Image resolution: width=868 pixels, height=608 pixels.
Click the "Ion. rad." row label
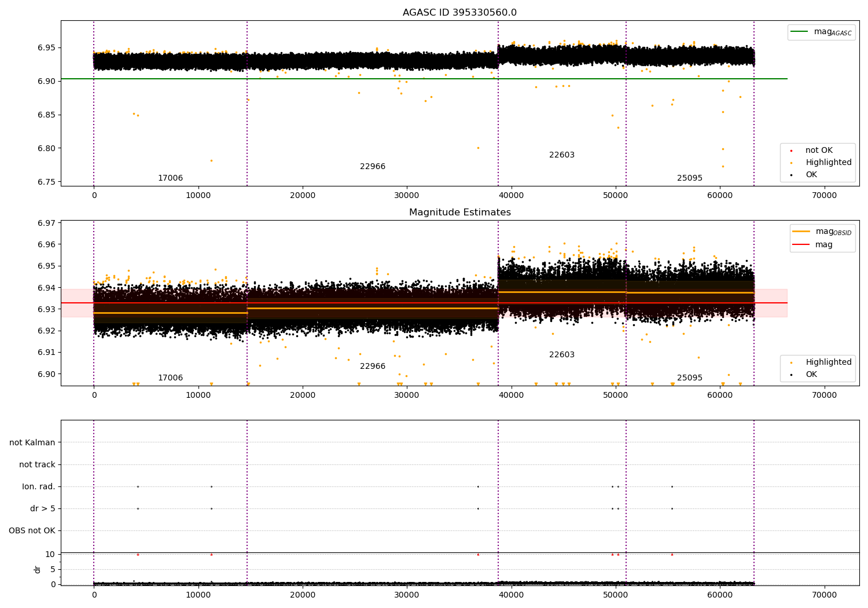tap(39, 487)
